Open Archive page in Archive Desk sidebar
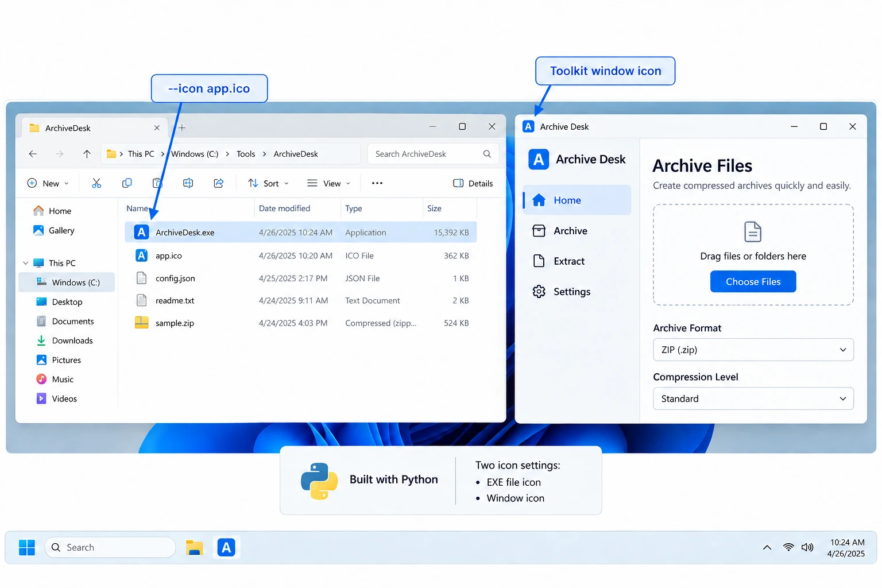This screenshot has height=588, width=882. (577, 231)
